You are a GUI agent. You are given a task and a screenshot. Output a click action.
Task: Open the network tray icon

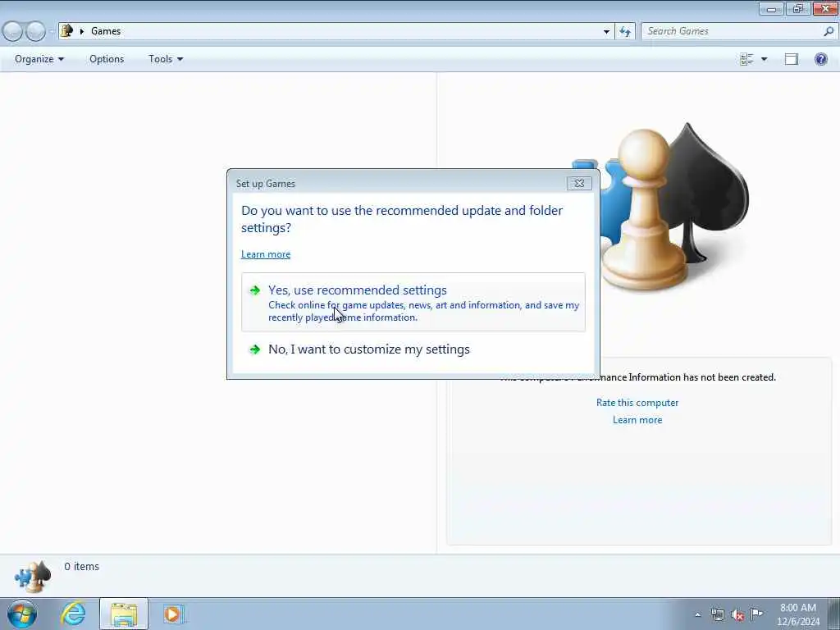pyautogui.click(x=717, y=614)
